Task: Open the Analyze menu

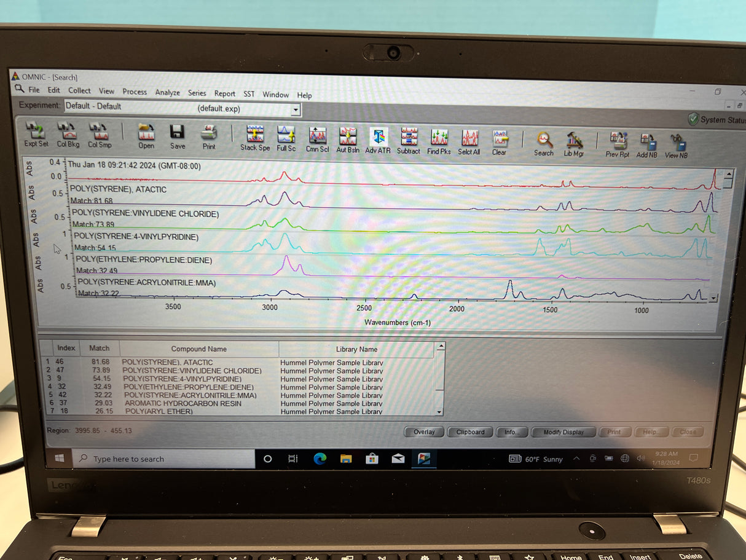Action: pos(167,92)
